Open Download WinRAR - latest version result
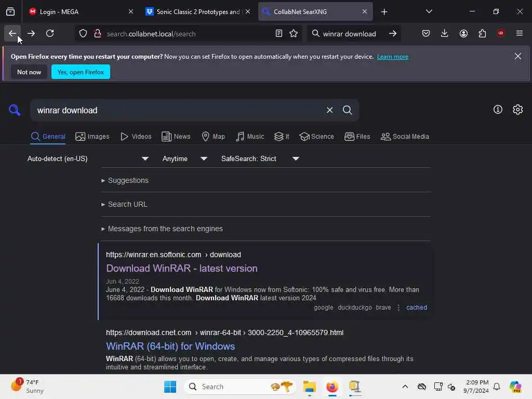 click(x=182, y=269)
